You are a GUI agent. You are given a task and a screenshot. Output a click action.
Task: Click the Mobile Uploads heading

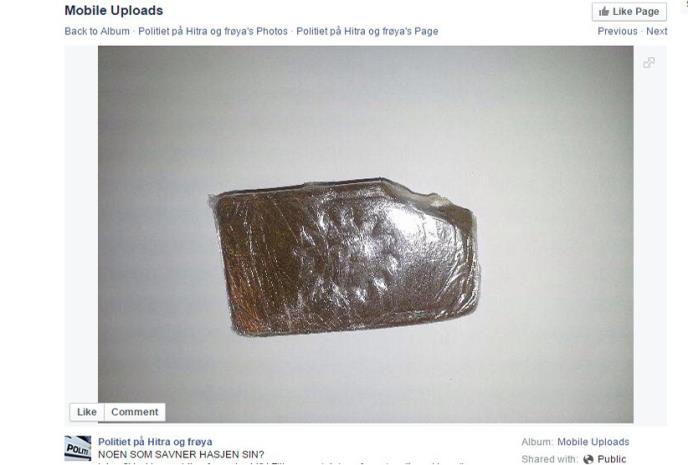[114, 11]
